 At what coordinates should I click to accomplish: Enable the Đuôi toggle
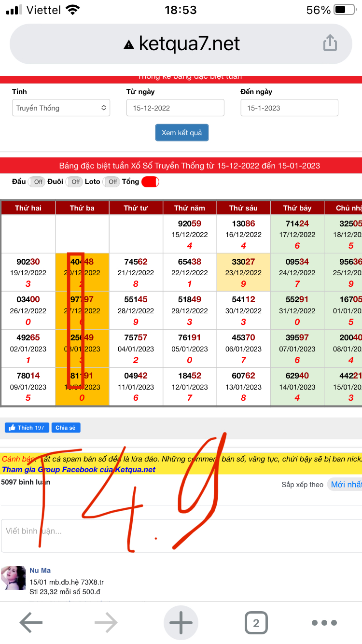coord(74,182)
